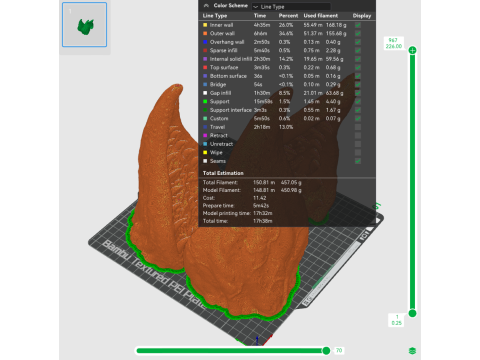This screenshot has width=480, height=360.
Task: Enable Travel display checkbox
Action: [x=358, y=127]
